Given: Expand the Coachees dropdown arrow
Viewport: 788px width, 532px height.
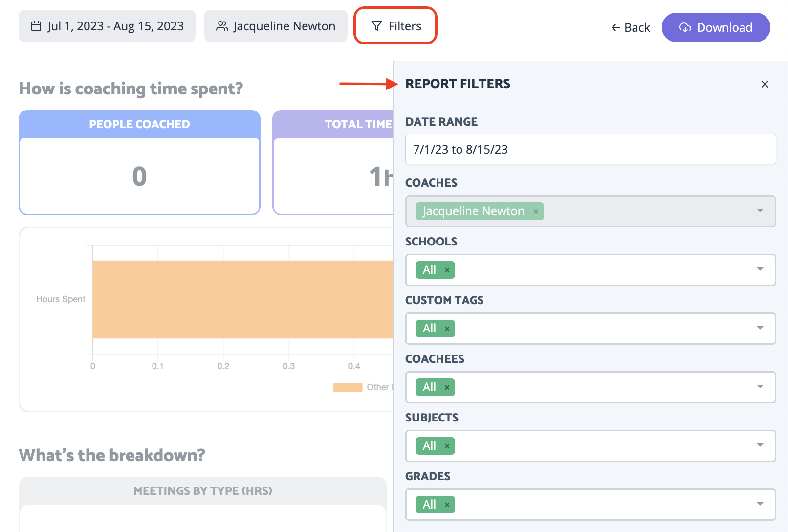Looking at the screenshot, I should click(760, 387).
